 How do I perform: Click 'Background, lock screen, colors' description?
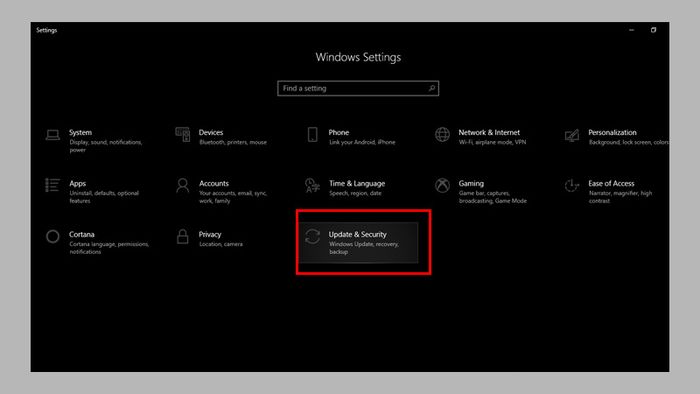click(629, 142)
